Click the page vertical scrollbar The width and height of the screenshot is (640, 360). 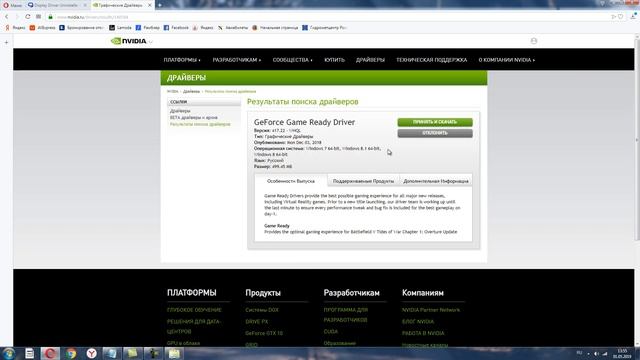[637, 139]
